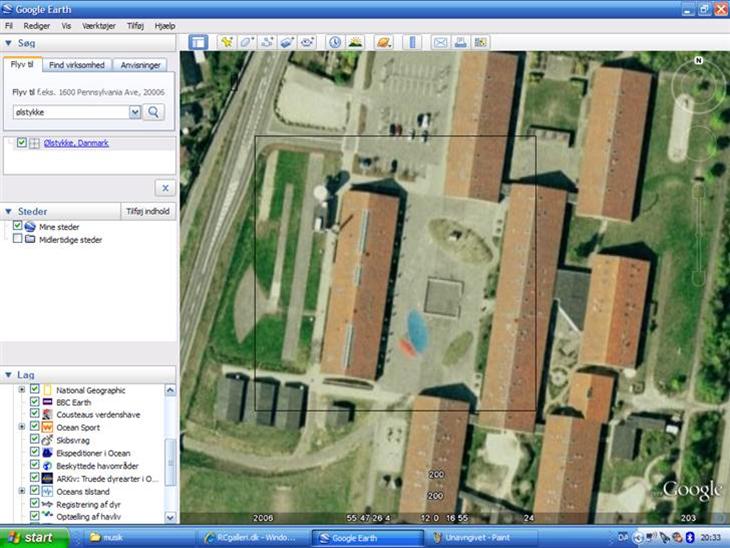The image size is (730, 548).
Task: Open the search history dropdown arrow
Action: click(x=135, y=112)
